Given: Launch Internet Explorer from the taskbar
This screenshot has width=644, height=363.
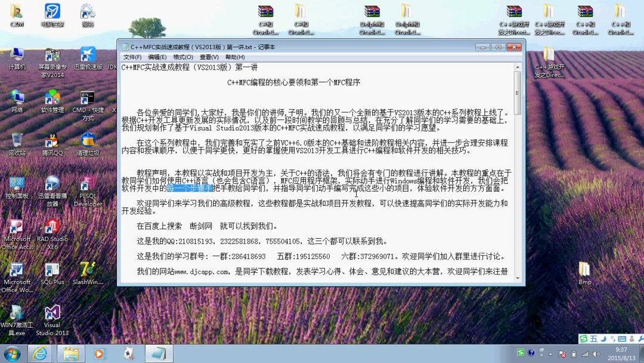Looking at the screenshot, I should click(40, 353).
